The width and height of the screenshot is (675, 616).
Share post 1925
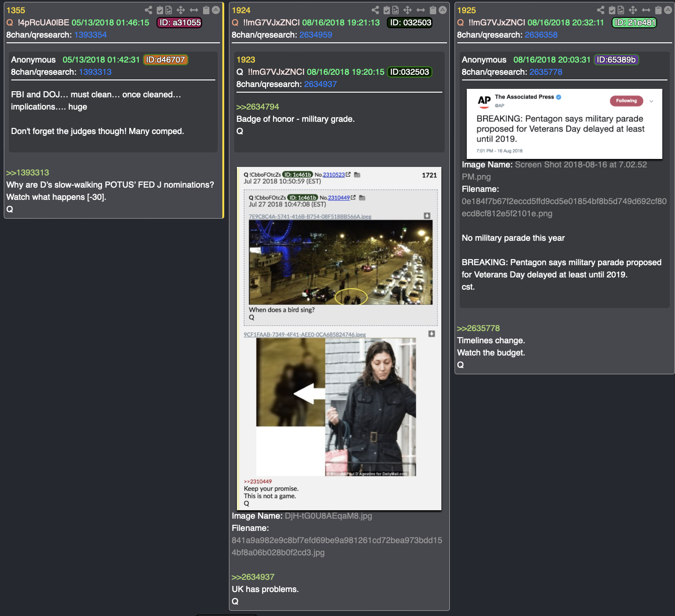tap(601, 10)
